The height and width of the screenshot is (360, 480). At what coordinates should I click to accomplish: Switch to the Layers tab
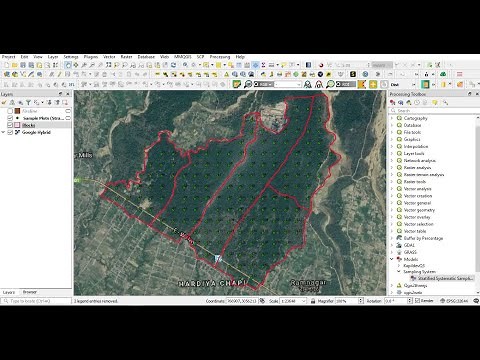tap(9, 292)
